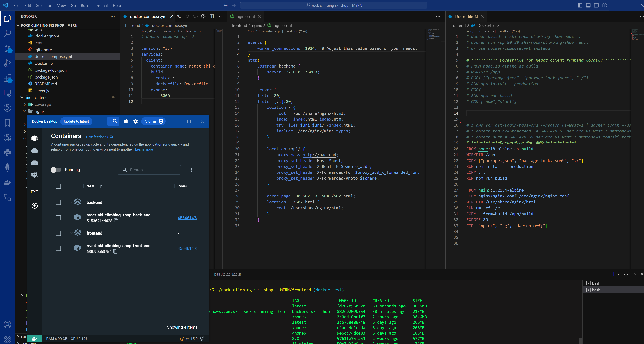This screenshot has height=344, width=644.
Task: Click container Search input field
Action: tap(149, 170)
